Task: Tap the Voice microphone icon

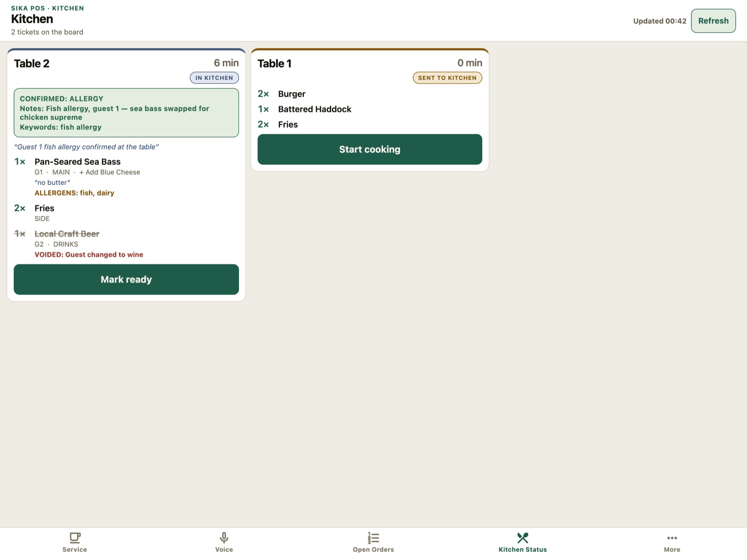Action: click(224, 538)
